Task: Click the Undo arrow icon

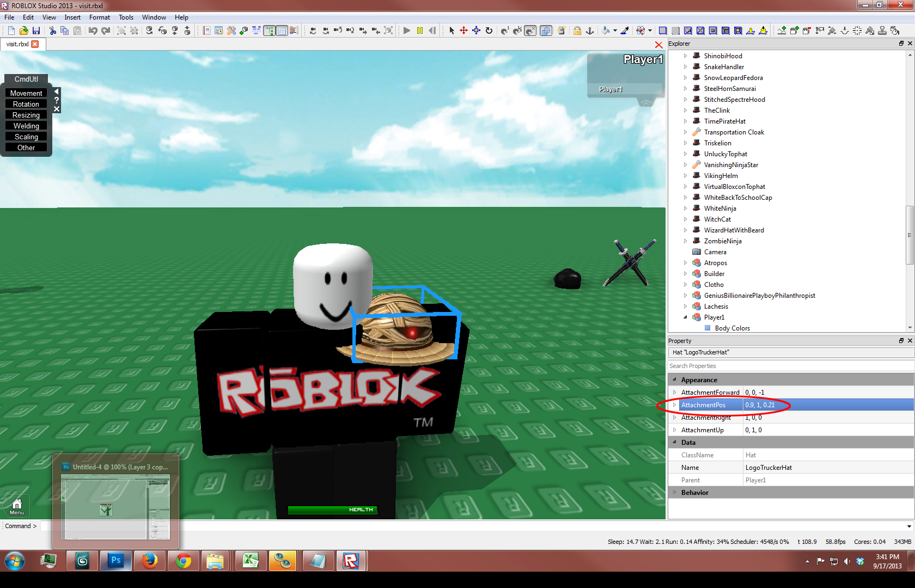Action: pos(93,30)
